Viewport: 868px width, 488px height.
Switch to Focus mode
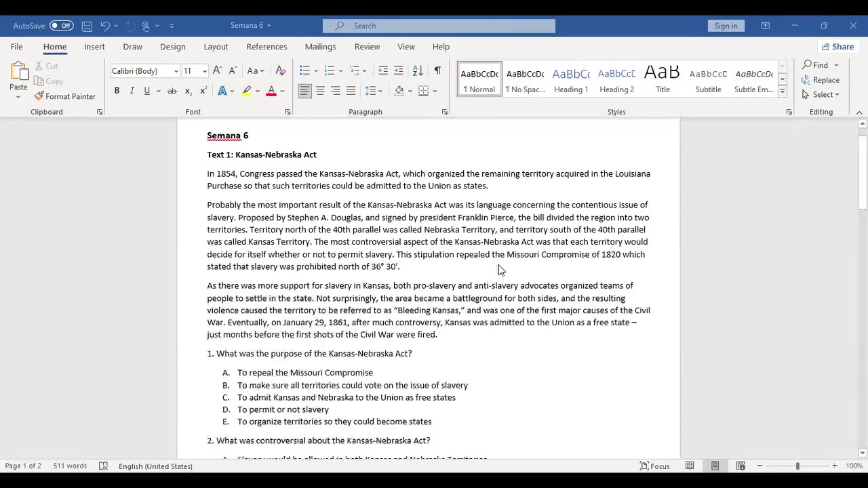point(655,466)
